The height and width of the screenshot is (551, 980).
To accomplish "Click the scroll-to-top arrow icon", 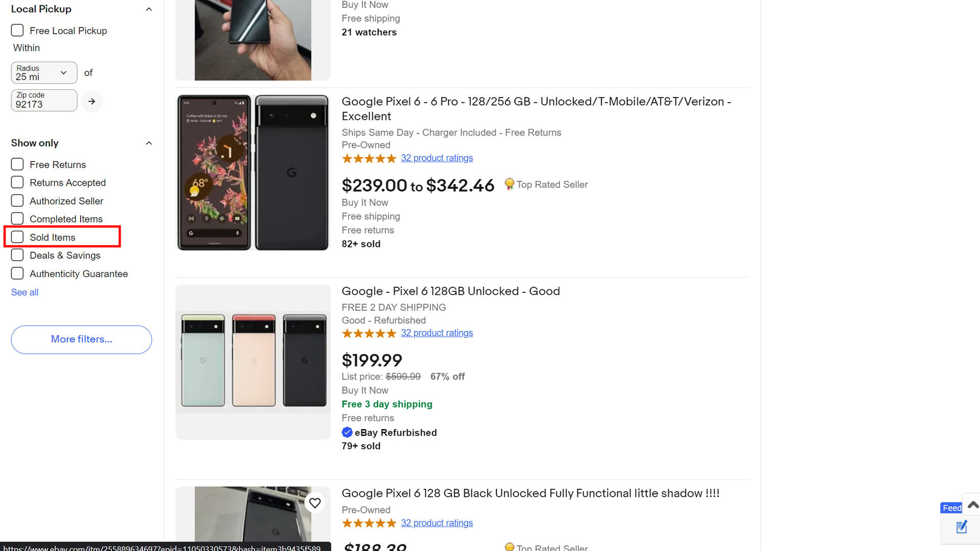I will pyautogui.click(x=973, y=505).
